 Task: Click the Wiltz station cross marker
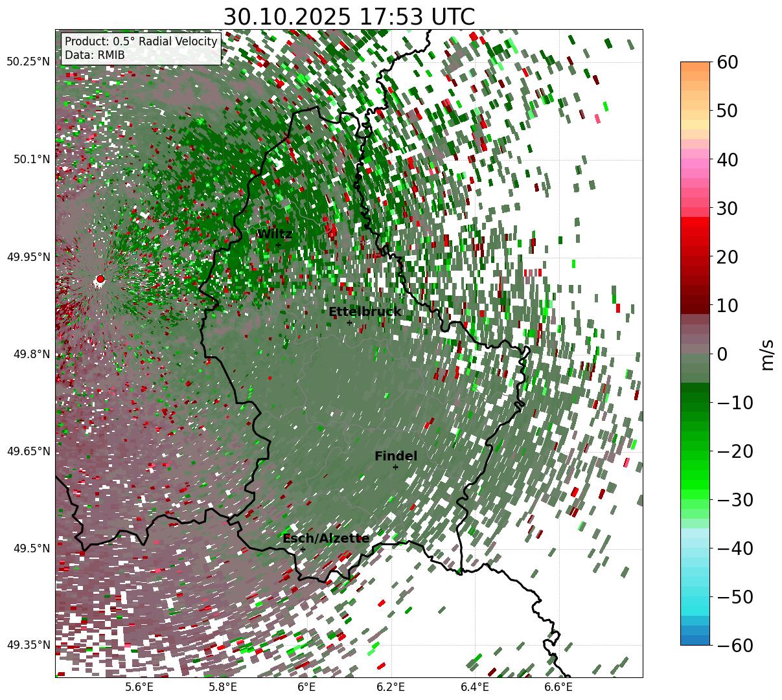tap(278, 245)
